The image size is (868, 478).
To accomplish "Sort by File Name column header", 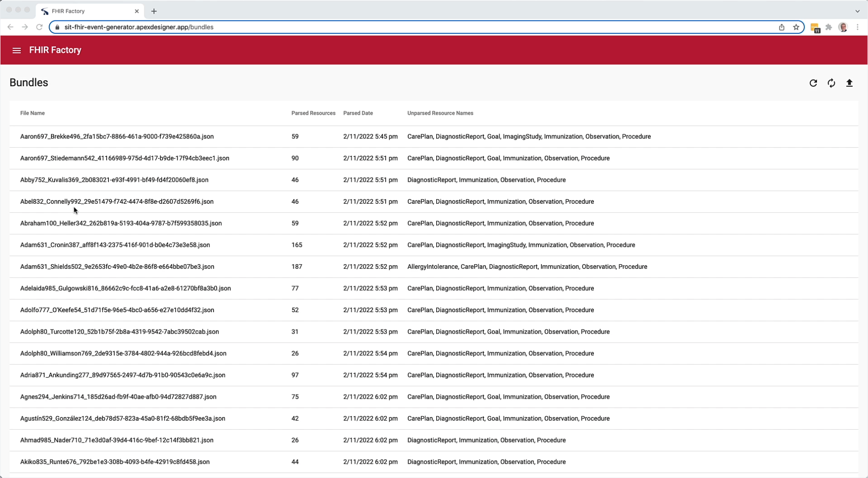I will click(32, 113).
